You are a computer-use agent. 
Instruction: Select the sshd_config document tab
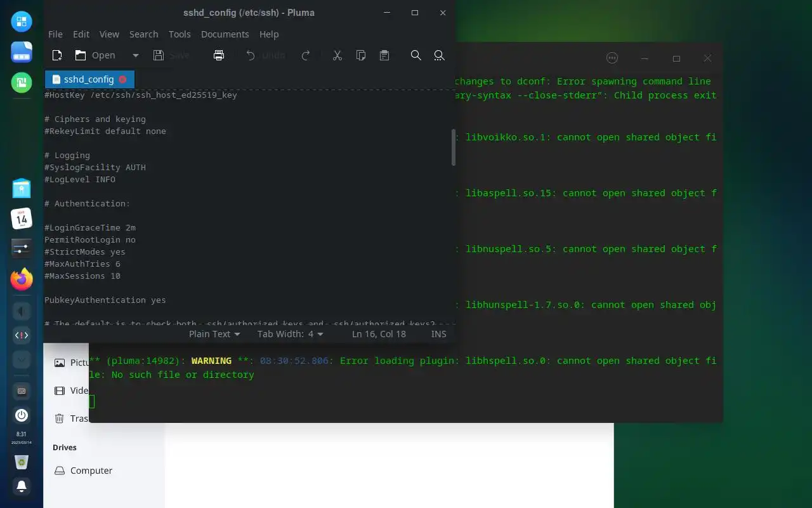pyautogui.click(x=89, y=79)
